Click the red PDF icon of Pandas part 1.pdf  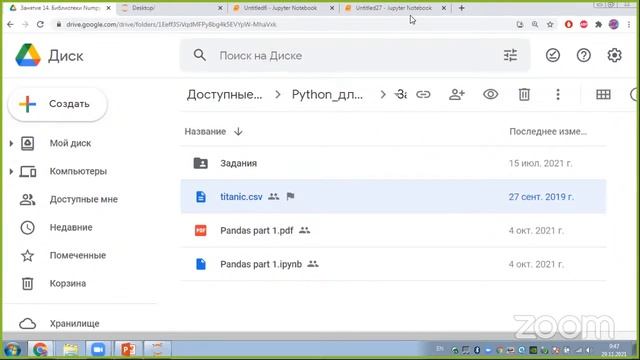[200, 231]
